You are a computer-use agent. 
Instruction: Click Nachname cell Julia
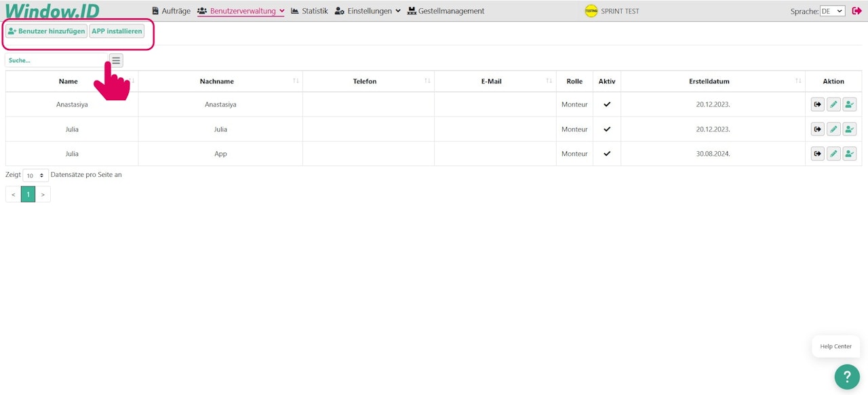point(220,129)
